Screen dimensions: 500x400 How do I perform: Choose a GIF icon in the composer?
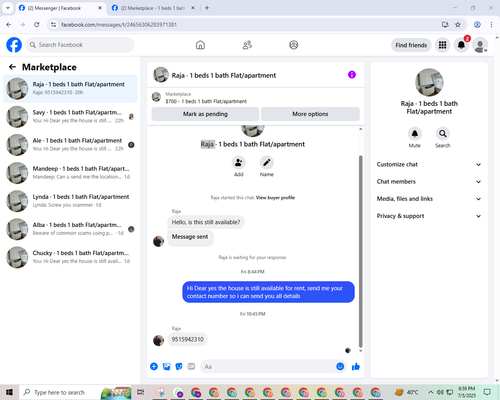pyautogui.click(x=191, y=367)
